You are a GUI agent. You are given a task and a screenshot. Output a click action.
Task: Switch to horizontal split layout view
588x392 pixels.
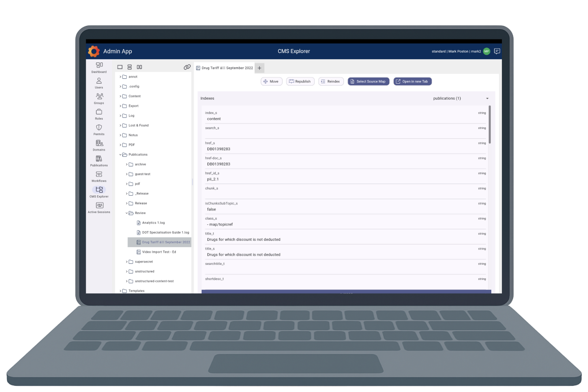129,67
